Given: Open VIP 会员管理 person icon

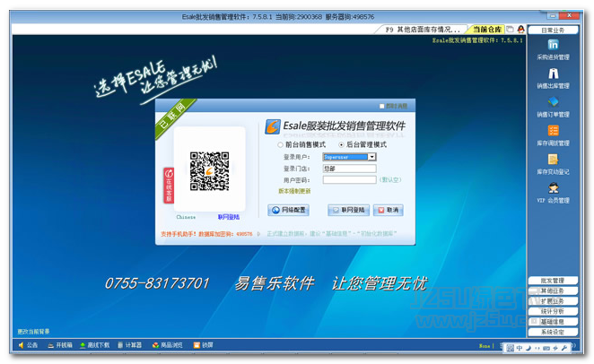Looking at the screenshot, I should [553, 187].
